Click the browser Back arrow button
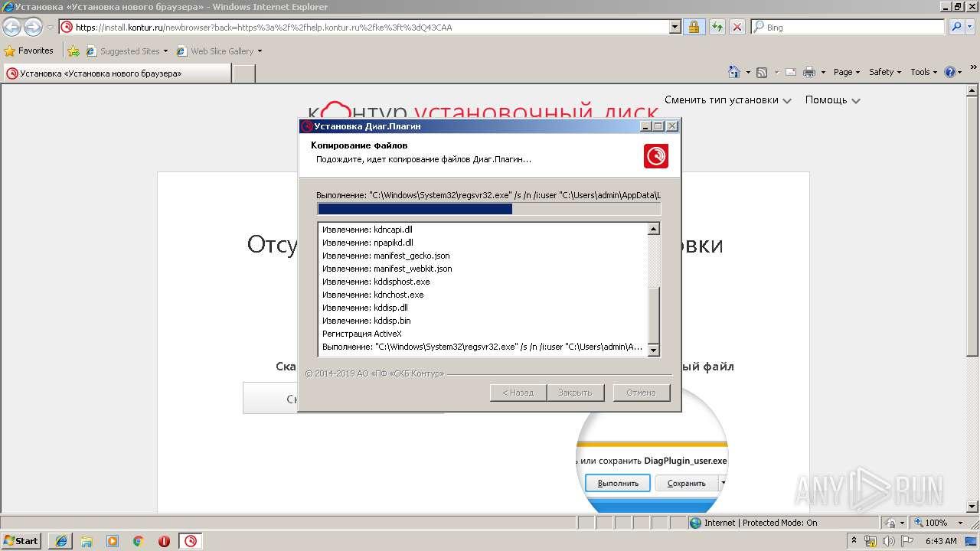This screenshot has height=551, width=980. [11, 28]
